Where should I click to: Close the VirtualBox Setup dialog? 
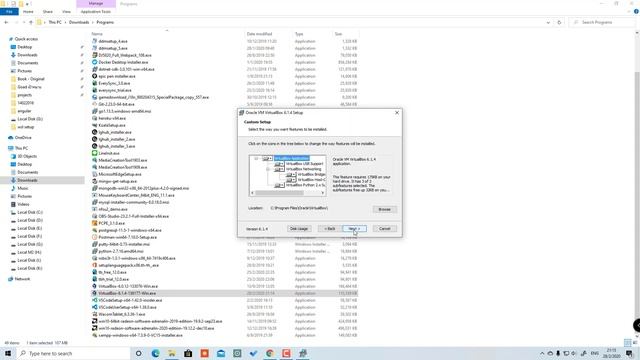397,113
